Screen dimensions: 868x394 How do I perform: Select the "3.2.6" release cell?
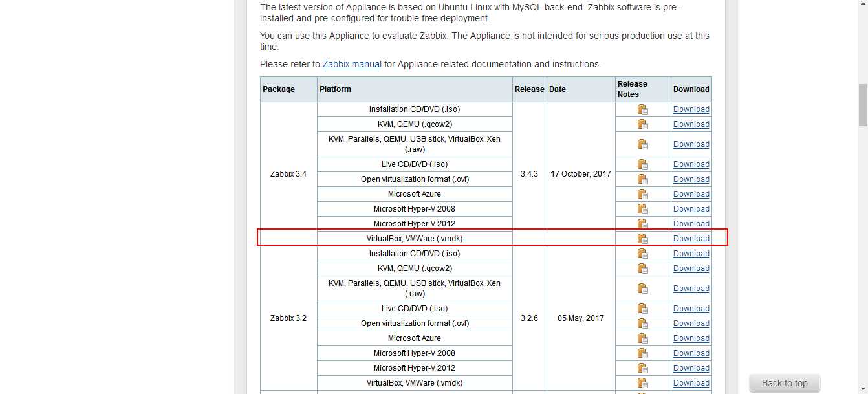click(529, 318)
